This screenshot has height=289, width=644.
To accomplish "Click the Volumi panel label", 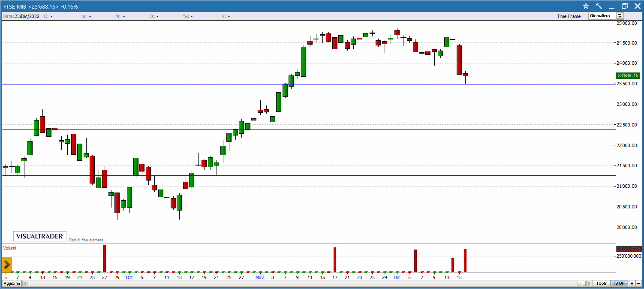I will click(9, 248).
